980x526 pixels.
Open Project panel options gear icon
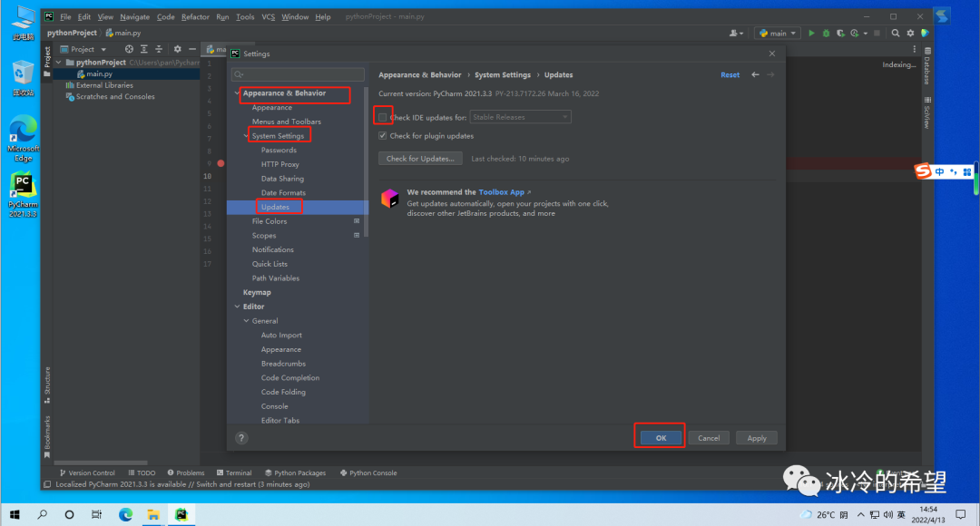point(178,49)
